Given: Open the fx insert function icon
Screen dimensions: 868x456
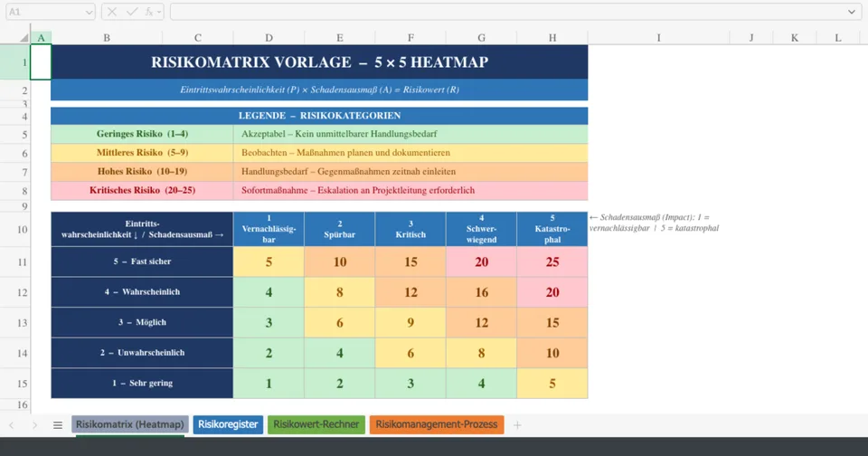Looking at the screenshot, I should [149, 12].
